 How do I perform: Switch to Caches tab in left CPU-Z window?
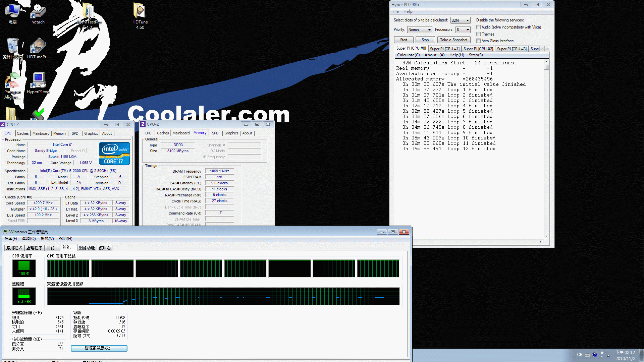tap(23, 133)
